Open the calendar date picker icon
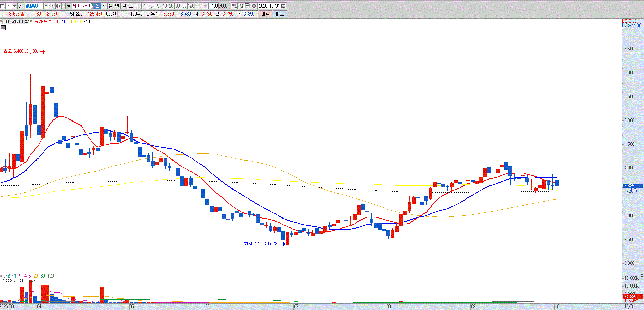644x310 pixels. [283, 6]
